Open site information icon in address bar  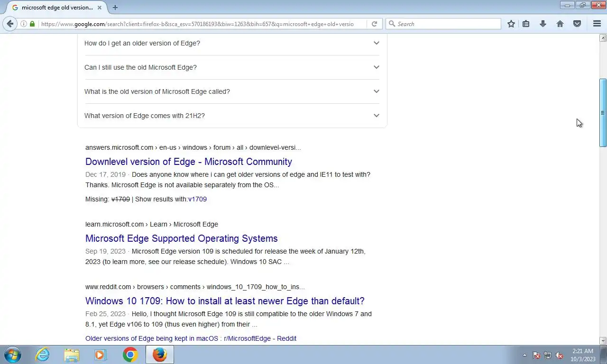click(x=24, y=24)
